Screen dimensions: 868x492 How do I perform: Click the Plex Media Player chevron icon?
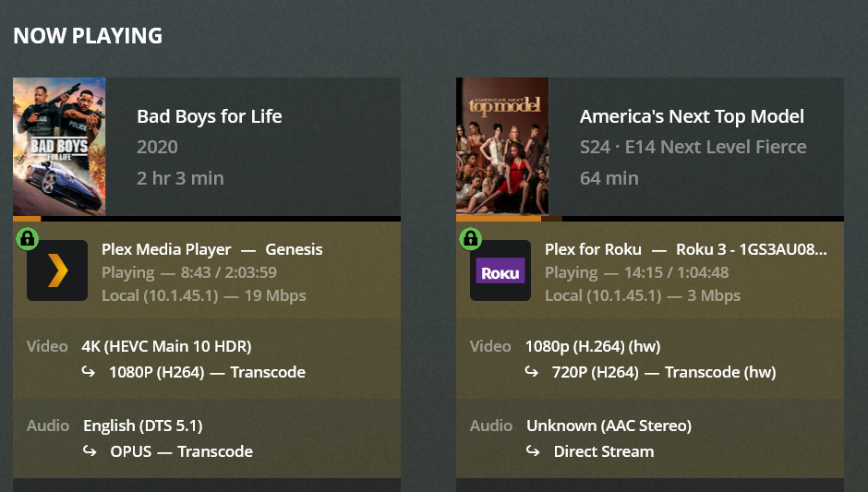point(57,270)
